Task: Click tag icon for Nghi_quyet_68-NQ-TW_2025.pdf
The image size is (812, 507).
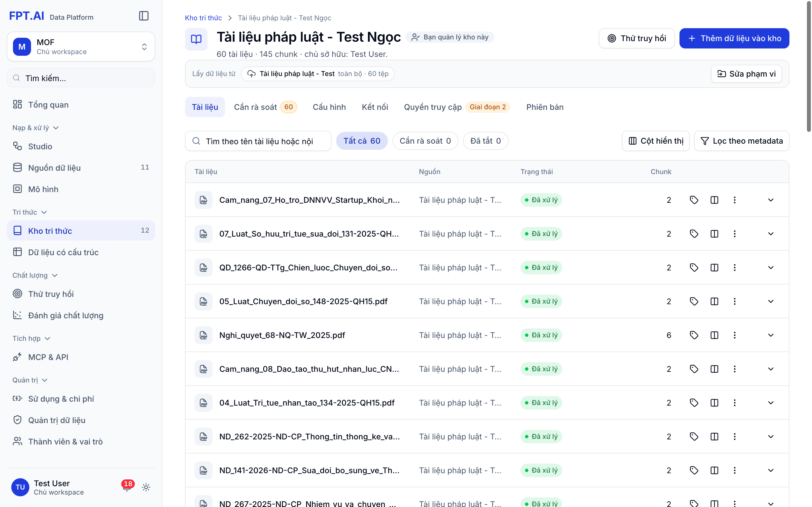Action: click(x=694, y=335)
